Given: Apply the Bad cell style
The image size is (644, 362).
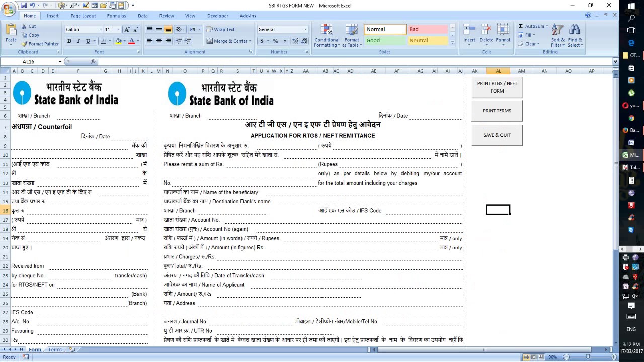Looking at the screenshot, I should (427, 30).
